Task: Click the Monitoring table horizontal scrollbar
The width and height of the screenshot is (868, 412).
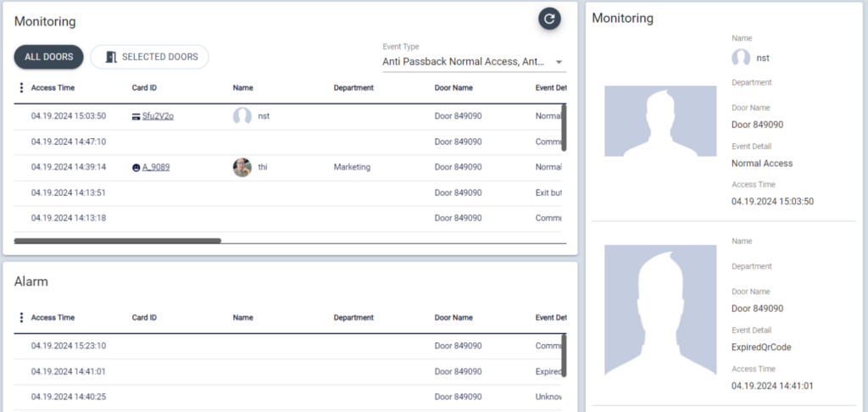Action: (x=118, y=241)
